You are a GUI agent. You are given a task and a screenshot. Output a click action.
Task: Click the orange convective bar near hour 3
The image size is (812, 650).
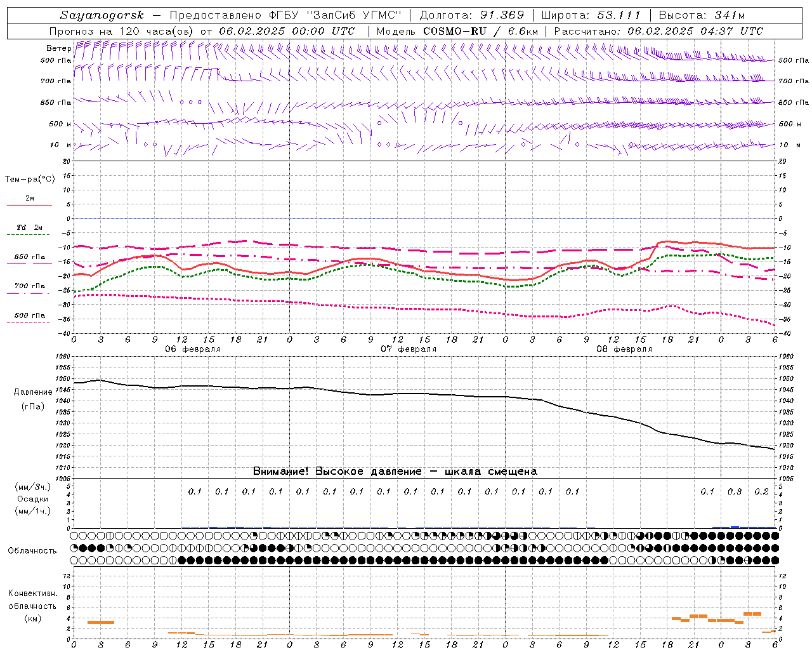[101, 622]
